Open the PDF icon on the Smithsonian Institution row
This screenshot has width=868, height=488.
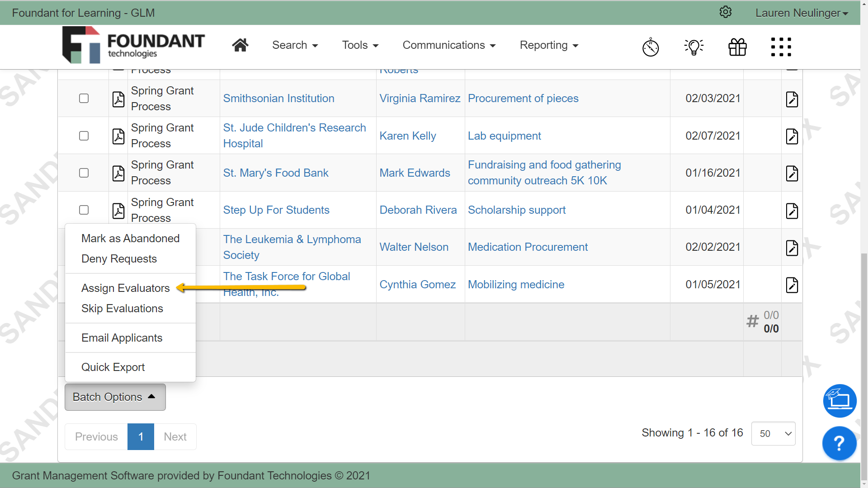tap(118, 99)
